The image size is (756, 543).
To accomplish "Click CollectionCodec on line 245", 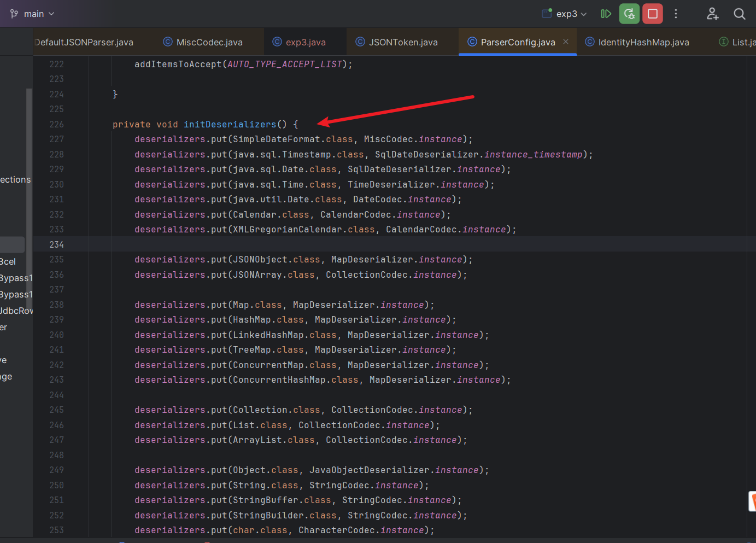I will coord(372,410).
